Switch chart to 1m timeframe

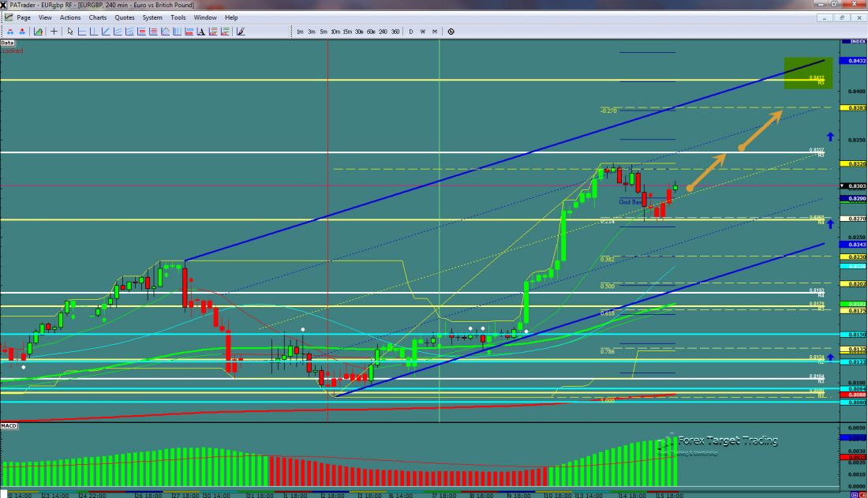(x=300, y=32)
